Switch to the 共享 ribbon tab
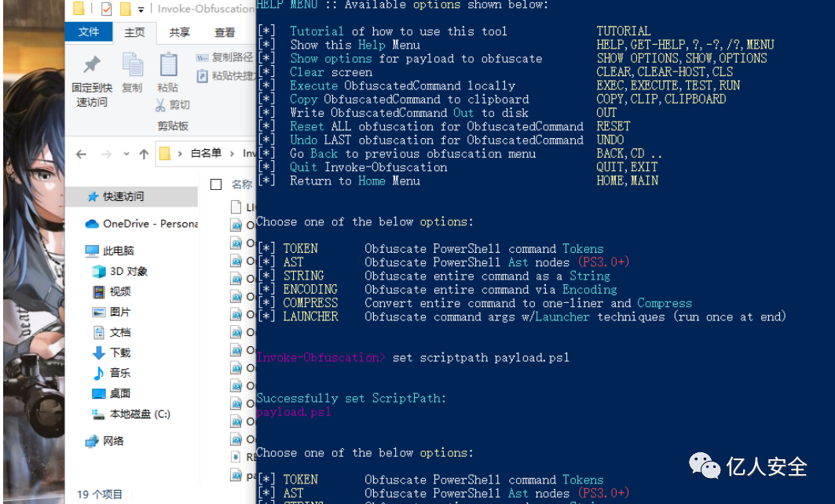 click(x=179, y=32)
